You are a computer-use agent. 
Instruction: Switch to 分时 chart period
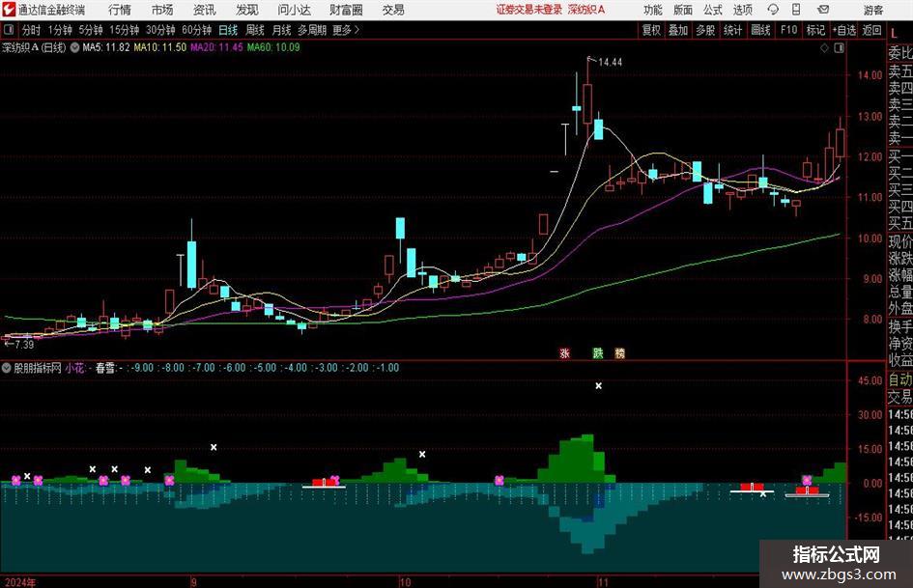31,30
